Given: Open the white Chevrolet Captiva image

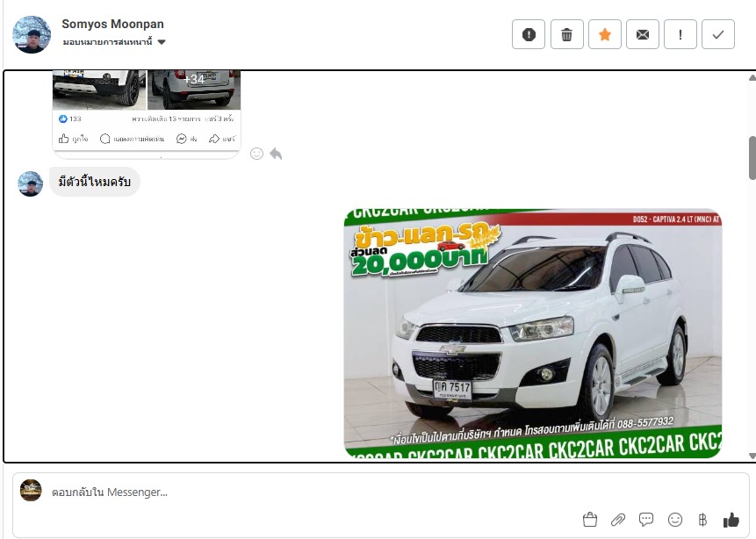Looking at the screenshot, I should click(533, 333).
